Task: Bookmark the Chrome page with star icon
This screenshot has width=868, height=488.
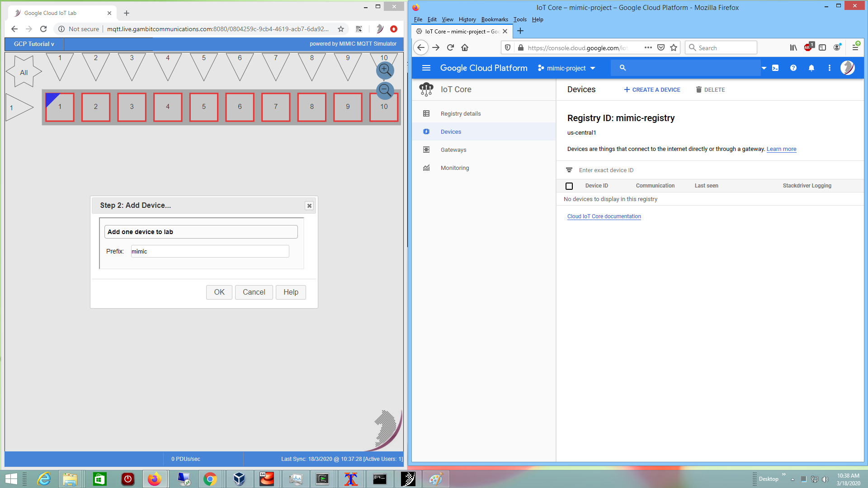Action: pos(341,29)
